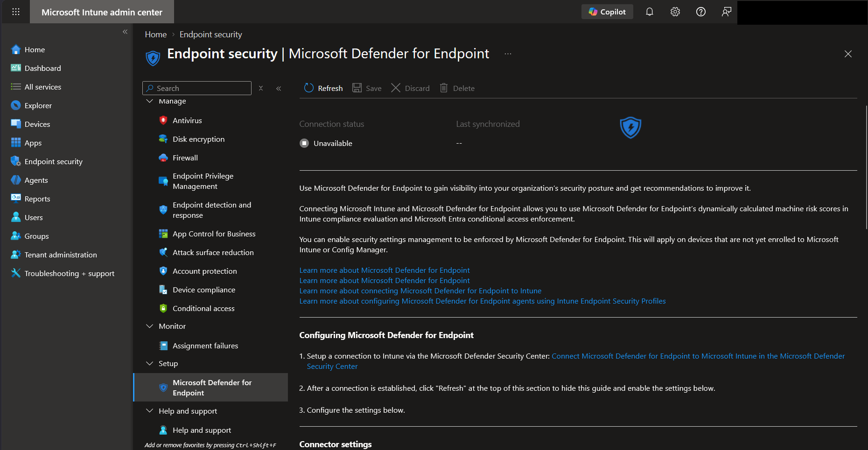The height and width of the screenshot is (450, 868).
Task: Open Conditional access icon item
Action: 163,308
